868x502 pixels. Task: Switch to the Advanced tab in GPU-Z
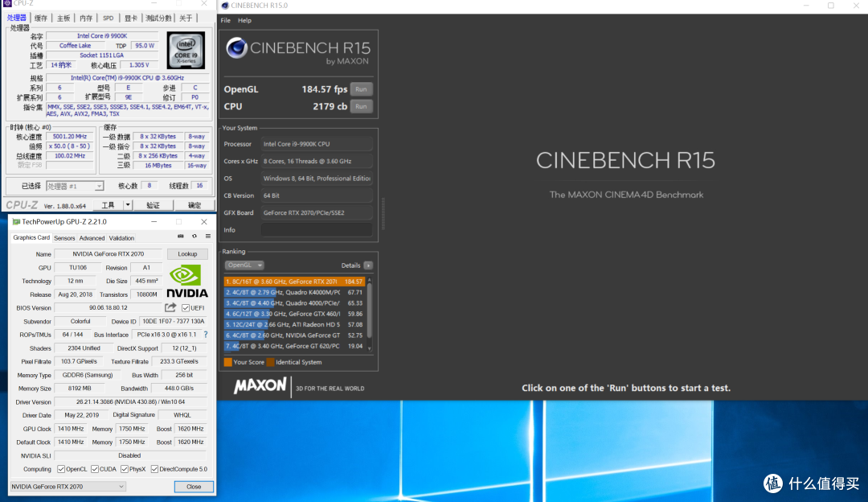[x=92, y=238]
